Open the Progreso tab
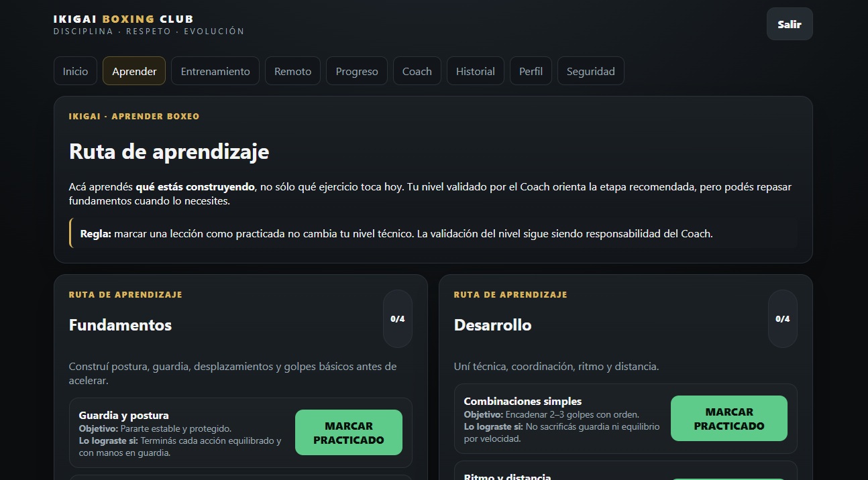This screenshot has height=480, width=868. 357,71
